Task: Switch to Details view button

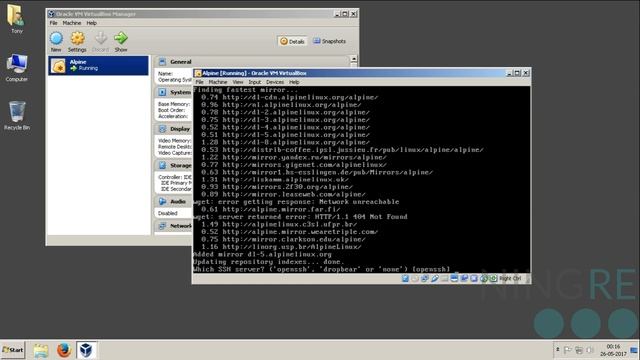Action: 292,41
